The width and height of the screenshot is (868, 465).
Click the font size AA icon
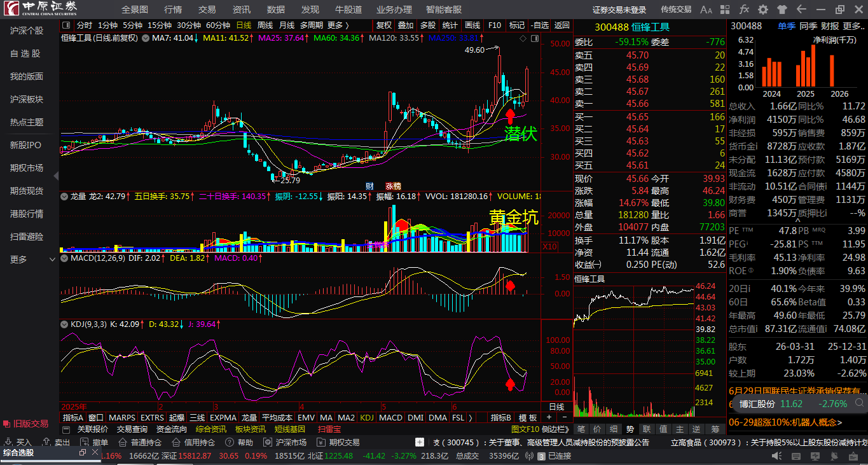706,10
